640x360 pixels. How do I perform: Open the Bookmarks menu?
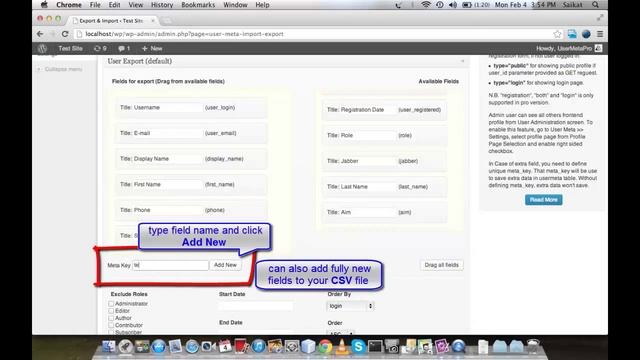pos(198,5)
